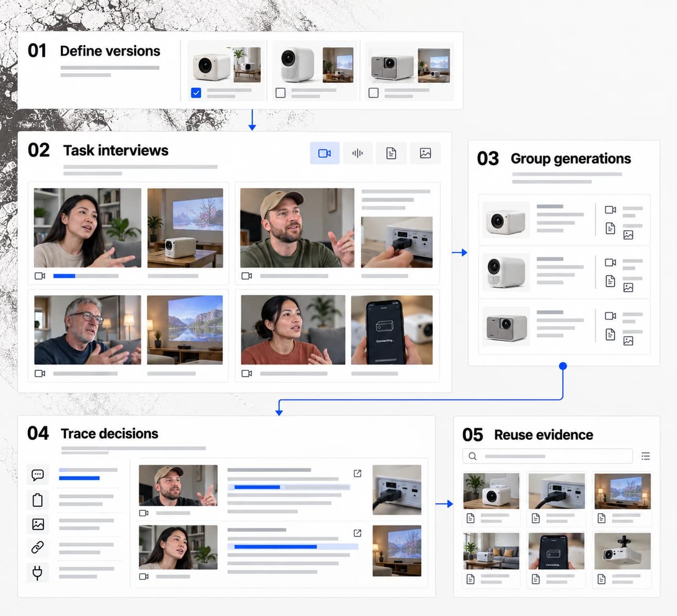Click the Reuse evidence heading

pyautogui.click(x=544, y=435)
